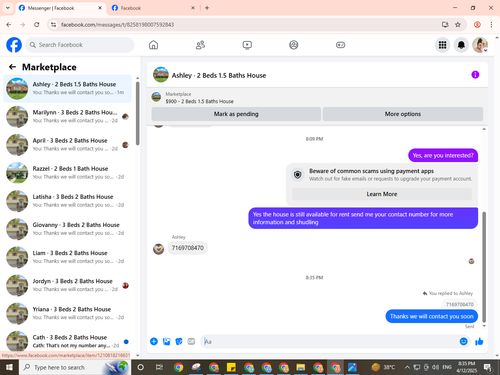Image resolution: width=500 pixels, height=375 pixels.
Task: Open conversation information purple icon
Action: click(475, 75)
